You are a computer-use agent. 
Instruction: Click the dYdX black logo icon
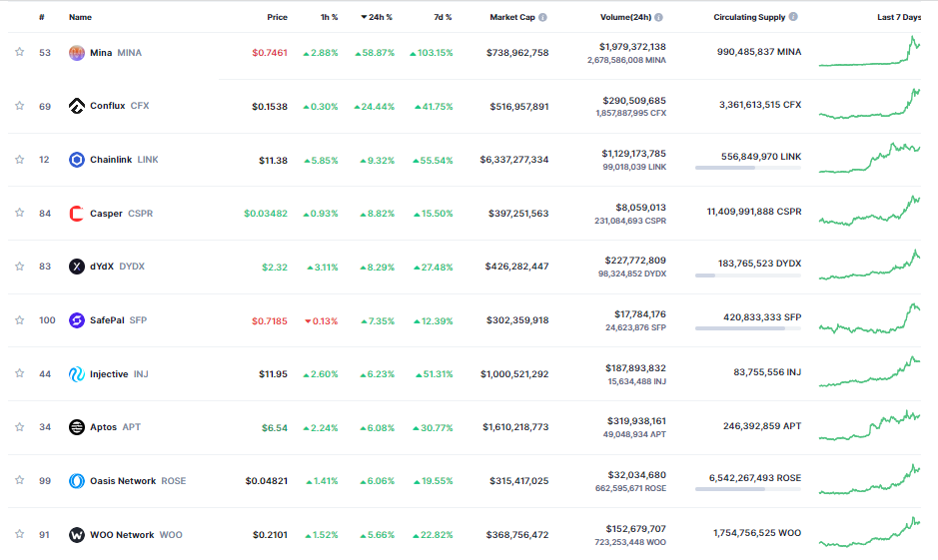[77, 267]
